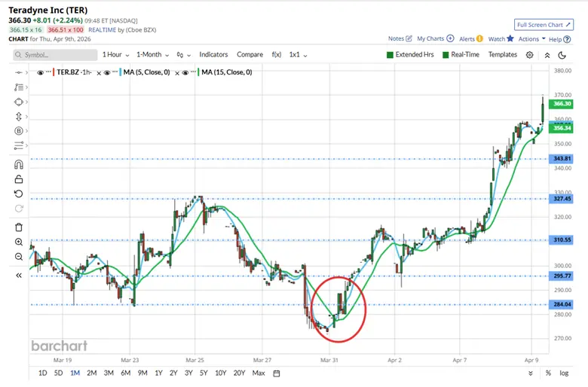Remove the TER.BZ series with x
This screenshot has height=387, width=588.
99,74
